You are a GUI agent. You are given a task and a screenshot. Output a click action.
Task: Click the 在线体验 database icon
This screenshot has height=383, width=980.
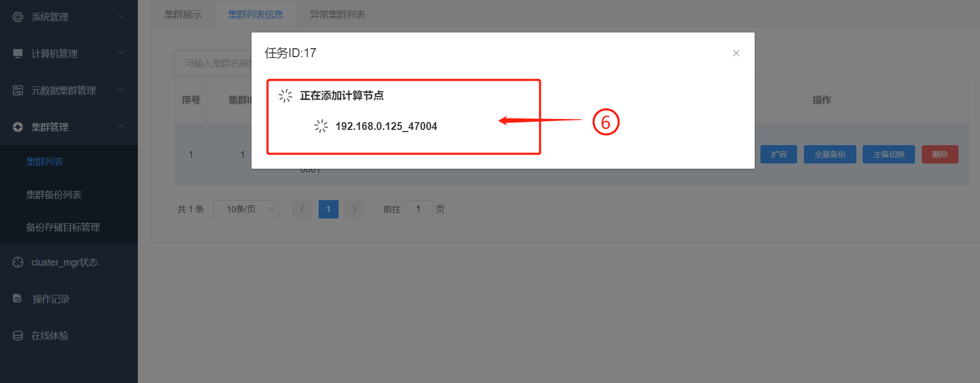point(18,335)
